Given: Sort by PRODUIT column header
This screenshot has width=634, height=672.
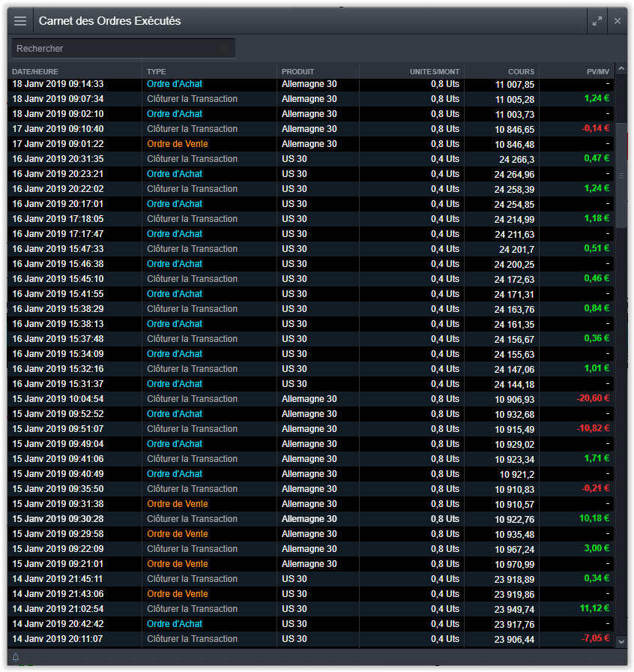Looking at the screenshot, I should [x=298, y=71].
